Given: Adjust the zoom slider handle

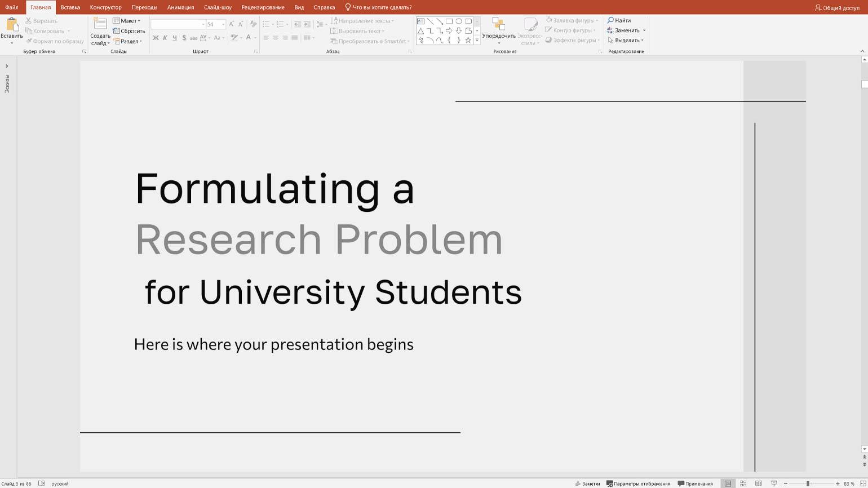Looking at the screenshot, I should coord(808,483).
